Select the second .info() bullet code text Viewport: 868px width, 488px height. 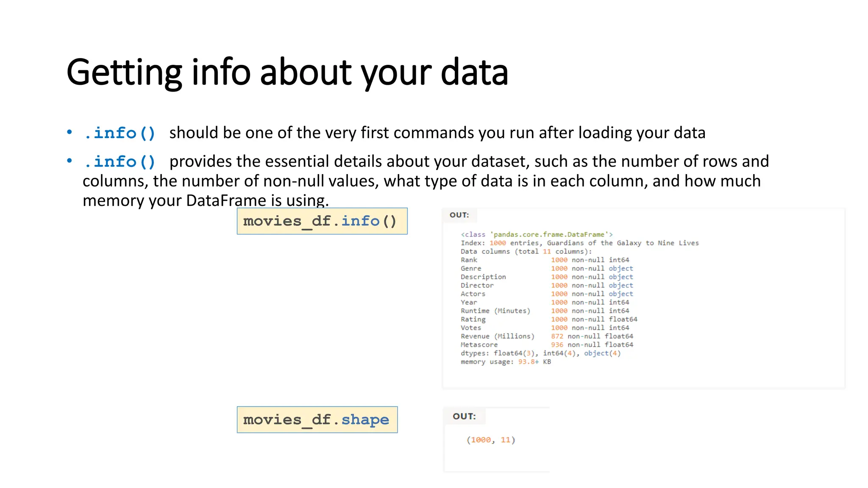coord(120,161)
